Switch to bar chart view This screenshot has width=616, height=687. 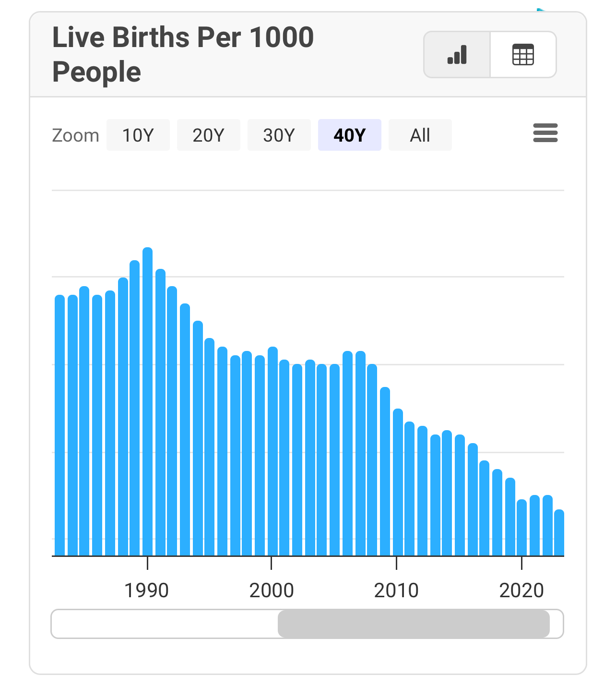tap(457, 55)
